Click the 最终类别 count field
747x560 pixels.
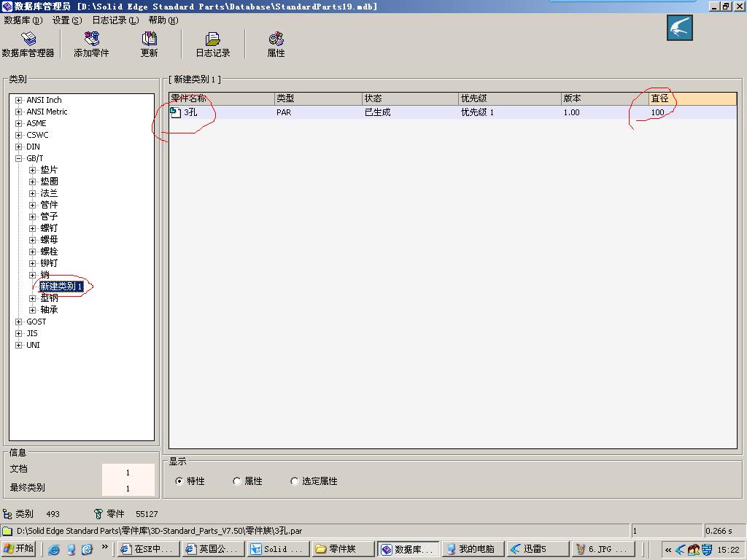click(x=128, y=488)
